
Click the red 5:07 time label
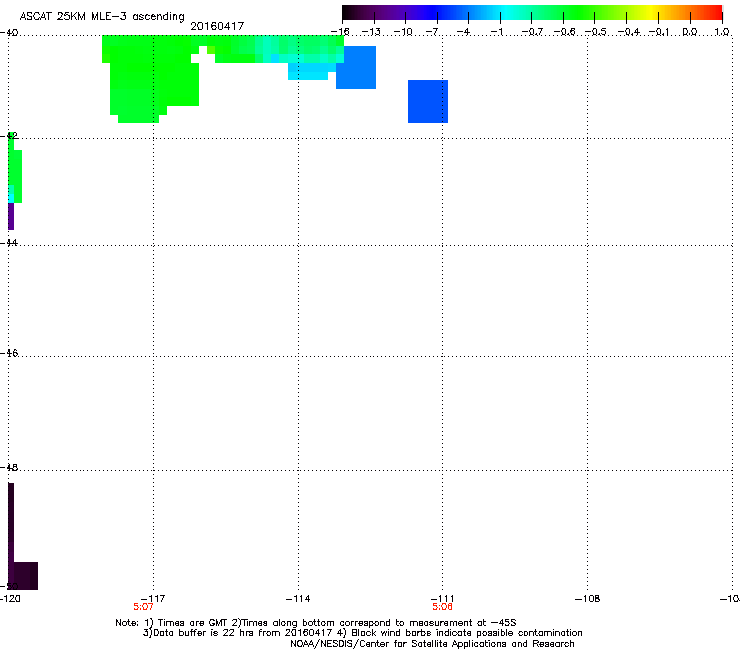[143, 607]
